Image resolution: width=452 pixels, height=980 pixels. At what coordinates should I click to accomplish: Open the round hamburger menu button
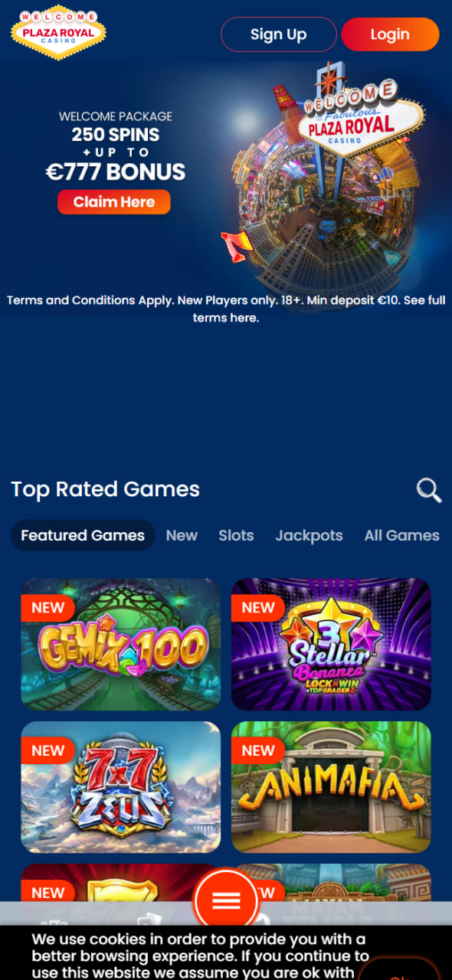(x=226, y=900)
